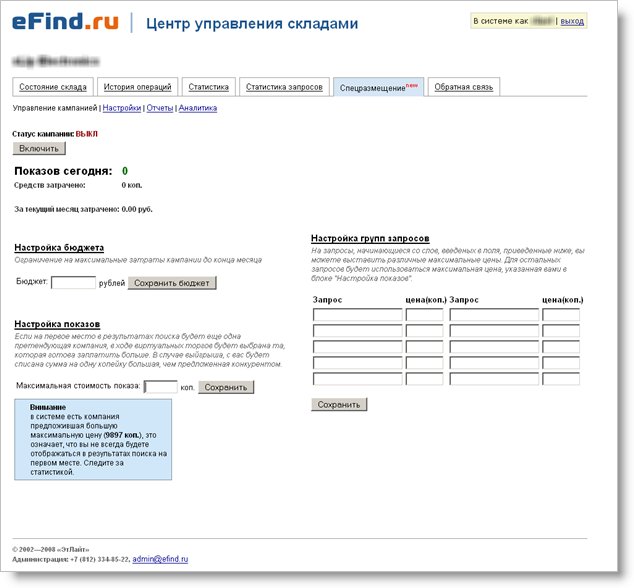
Task: Click fourth row left цена field
Action: 425,363
